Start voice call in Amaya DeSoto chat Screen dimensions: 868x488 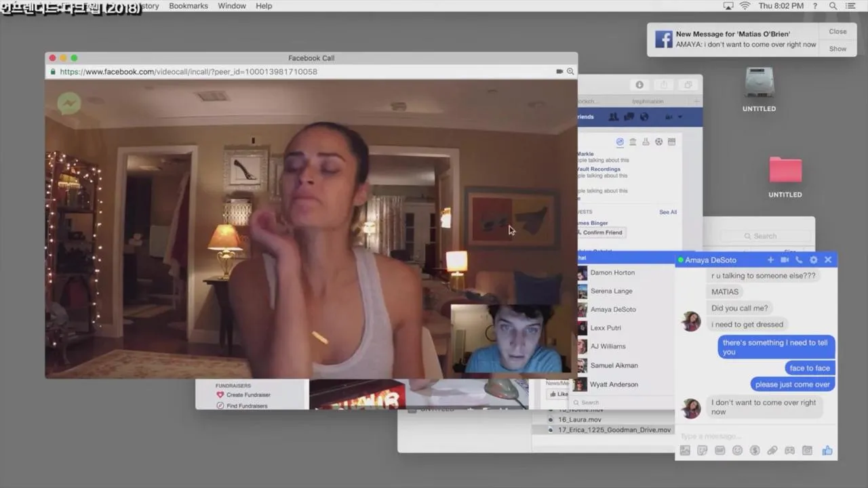click(x=799, y=260)
